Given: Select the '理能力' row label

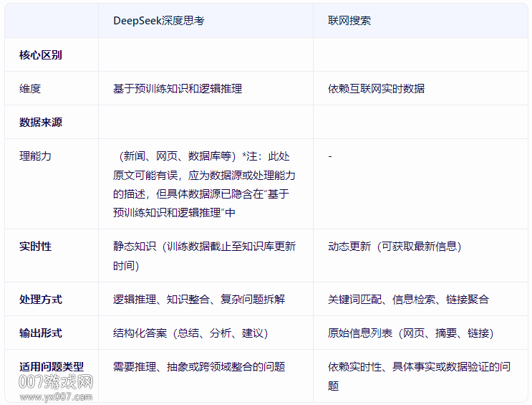Looking at the screenshot, I should point(35,156).
